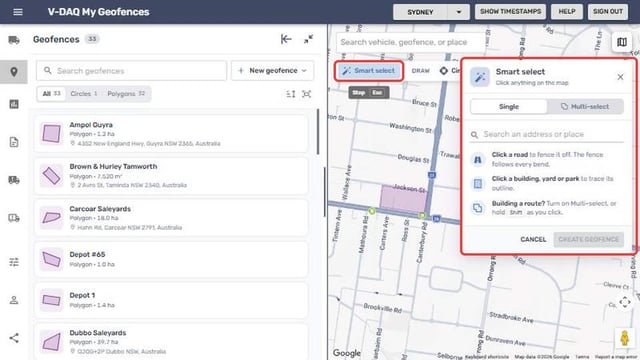The width and height of the screenshot is (640, 360).
Task: Click the Search an address or place field
Action: click(547, 134)
